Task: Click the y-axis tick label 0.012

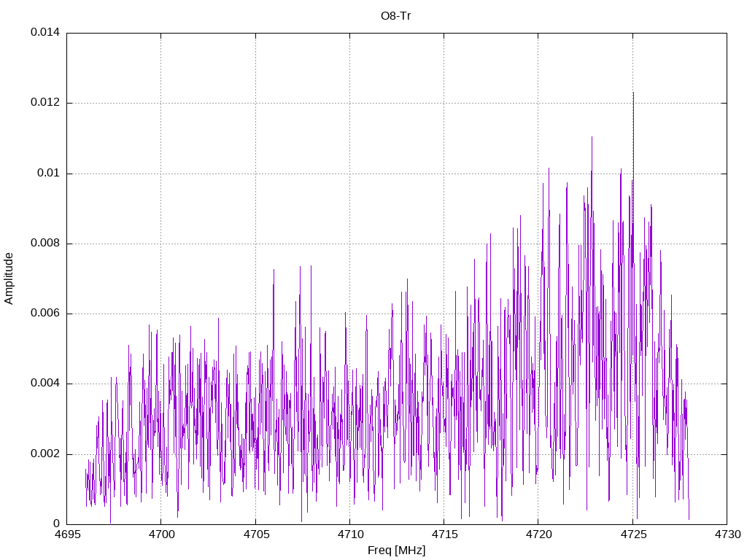Action: [x=45, y=102]
